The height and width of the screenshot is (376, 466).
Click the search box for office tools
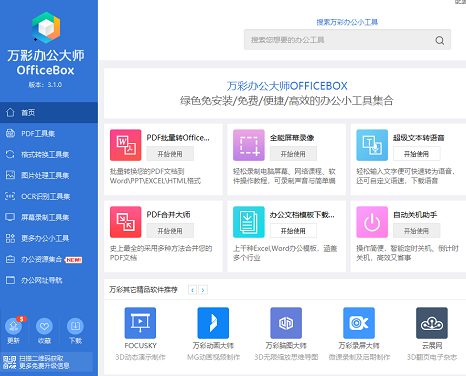click(347, 40)
